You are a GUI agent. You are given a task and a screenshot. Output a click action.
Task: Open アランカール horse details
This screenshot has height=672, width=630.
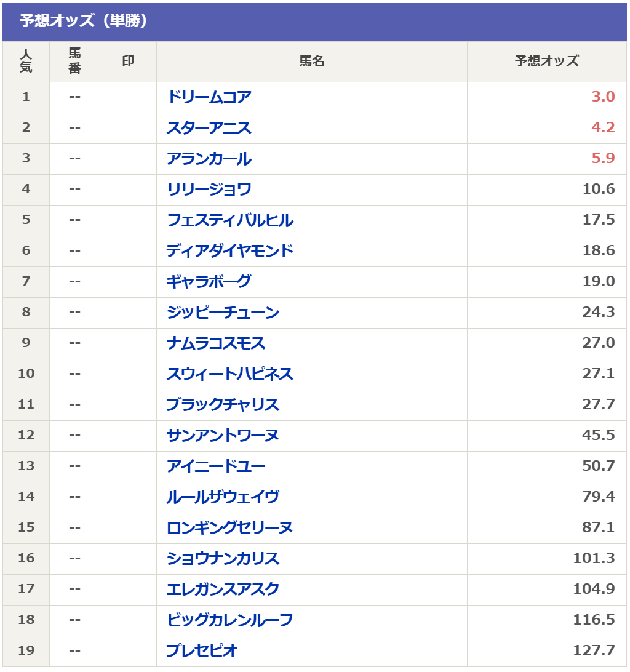pos(209,159)
